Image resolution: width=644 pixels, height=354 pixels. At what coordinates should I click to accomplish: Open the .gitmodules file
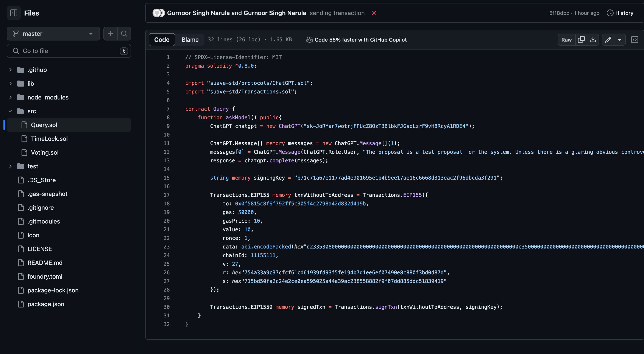click(44, 221)
